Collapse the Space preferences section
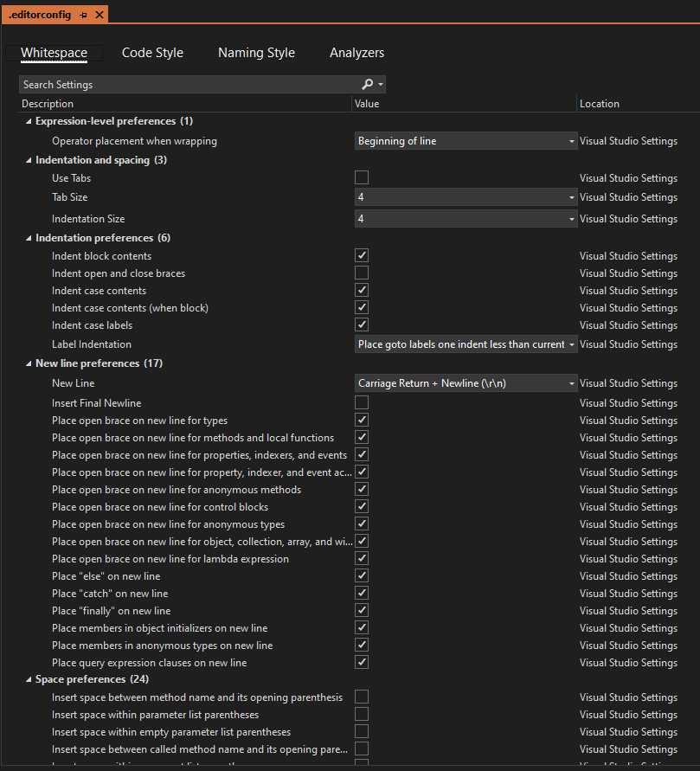This screenshot has height=771, width=700. (29, 678)
